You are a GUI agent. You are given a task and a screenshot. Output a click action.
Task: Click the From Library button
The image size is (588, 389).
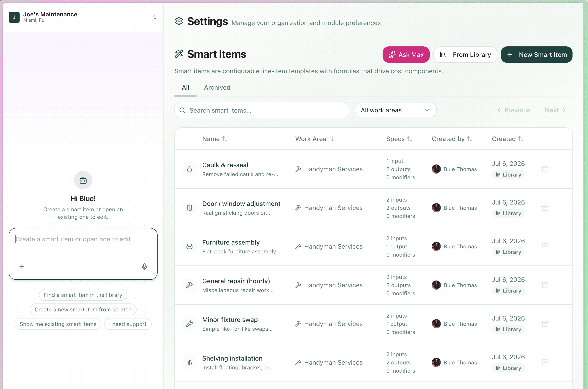pyautogui.click(x=465, y=55)
